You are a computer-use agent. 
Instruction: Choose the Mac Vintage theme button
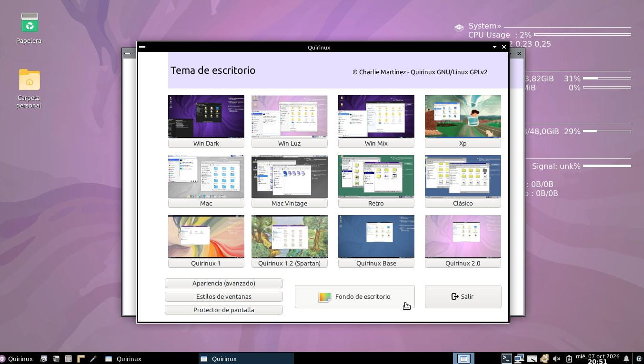click(x=290, y=203)
